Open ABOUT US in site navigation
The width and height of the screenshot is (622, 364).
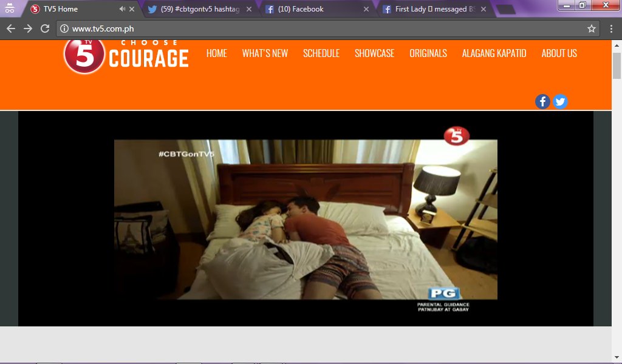(559, 53)
